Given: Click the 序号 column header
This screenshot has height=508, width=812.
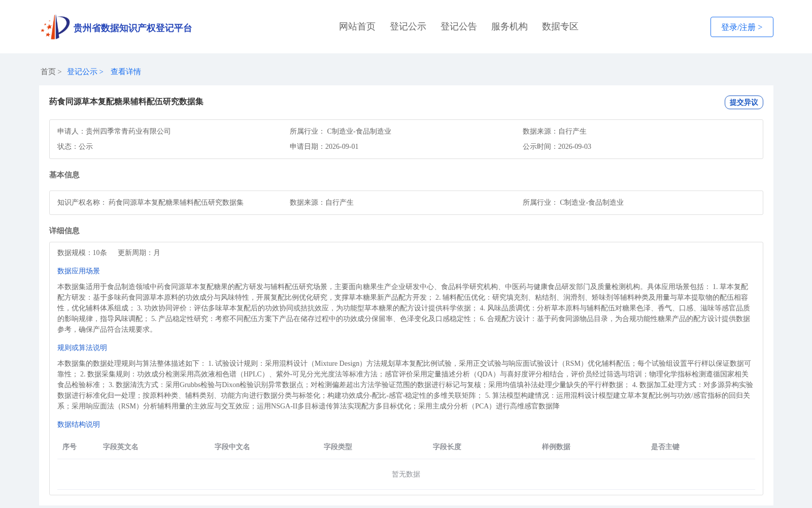Looking at the screenshot, I should point(70,447).
